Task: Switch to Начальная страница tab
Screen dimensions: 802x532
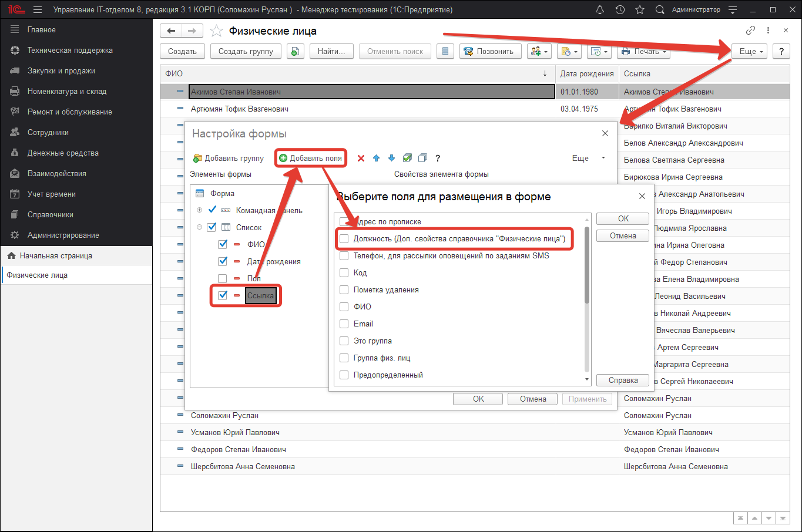Action: click(56, 256)
